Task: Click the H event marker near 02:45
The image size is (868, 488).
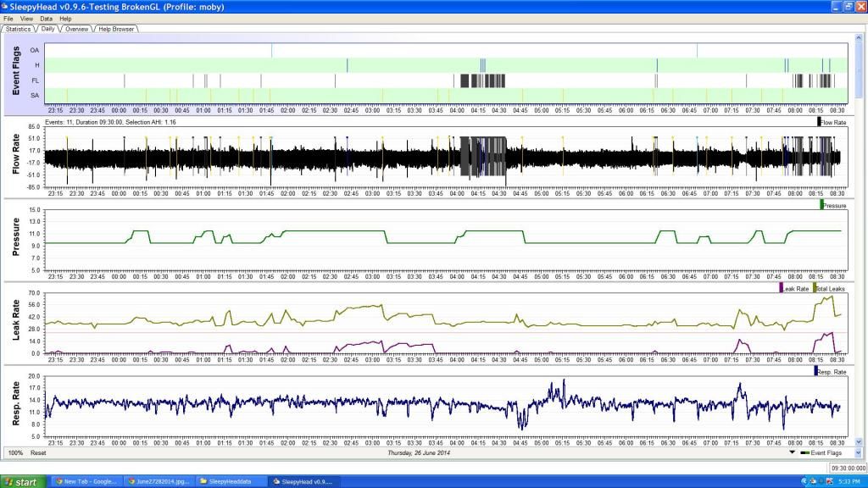Action: click(347, 65)
